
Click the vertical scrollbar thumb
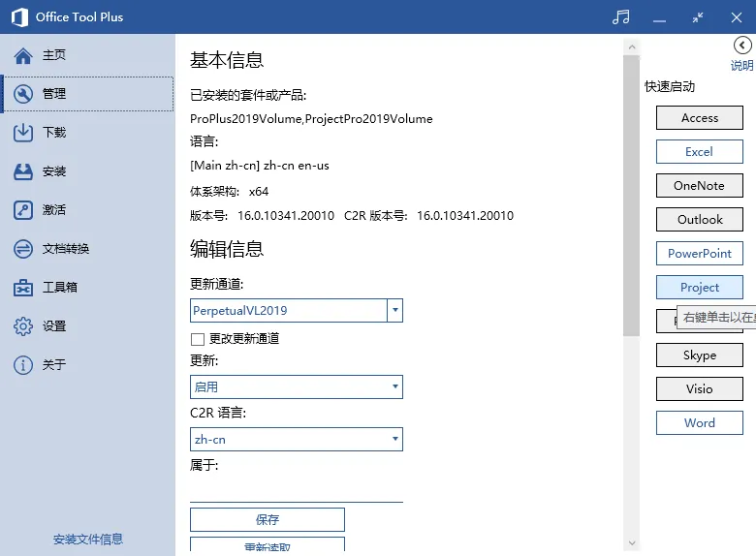(631, 196)
